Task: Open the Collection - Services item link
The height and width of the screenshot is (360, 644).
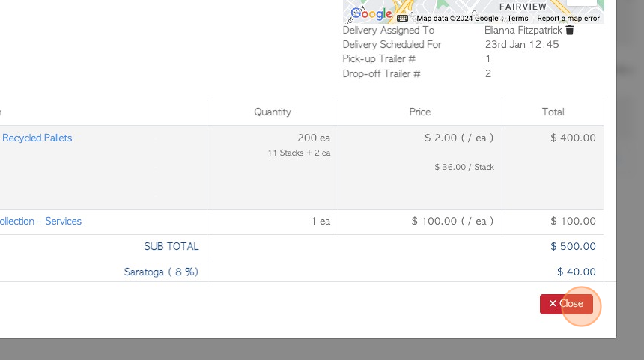Action: 41,222
